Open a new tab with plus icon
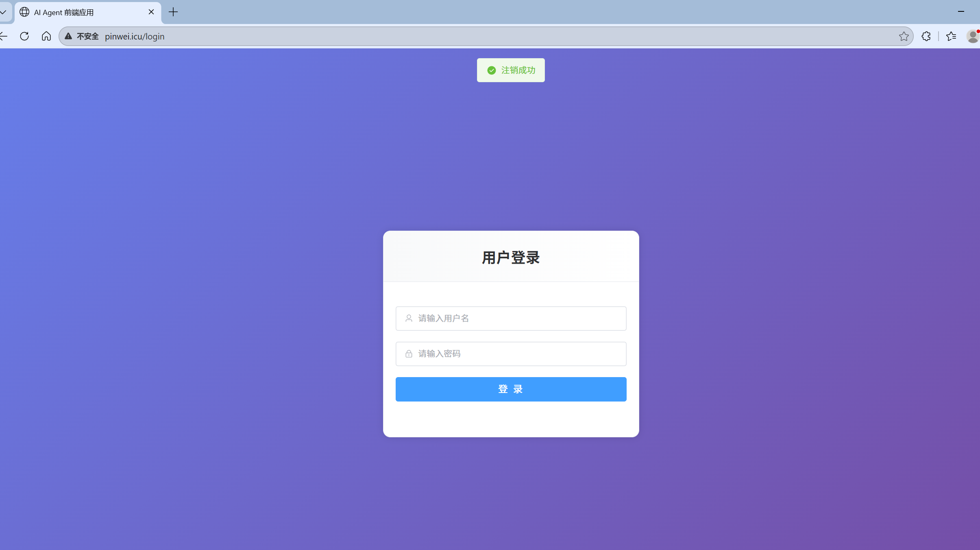Image resolution: width=980 pixels, height=550 pixels. point(173,12)
